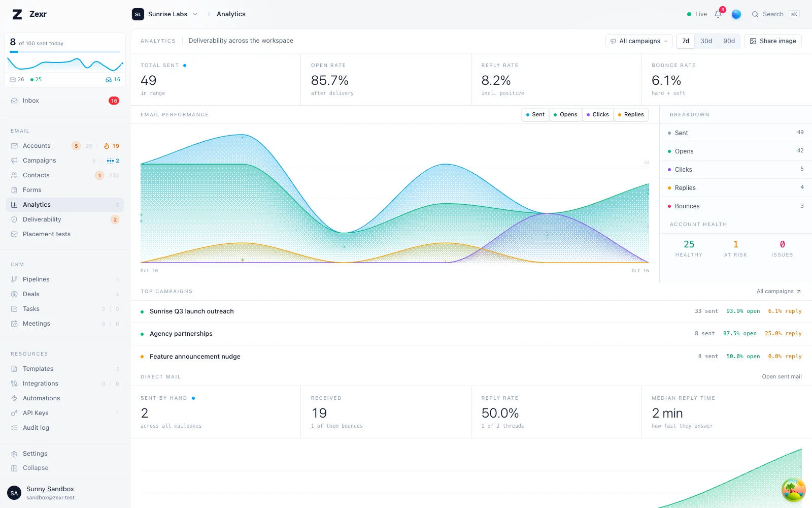812x508 pixels.
Task: Open Pipelines in the CRM section
Action: tap(65, 279)
